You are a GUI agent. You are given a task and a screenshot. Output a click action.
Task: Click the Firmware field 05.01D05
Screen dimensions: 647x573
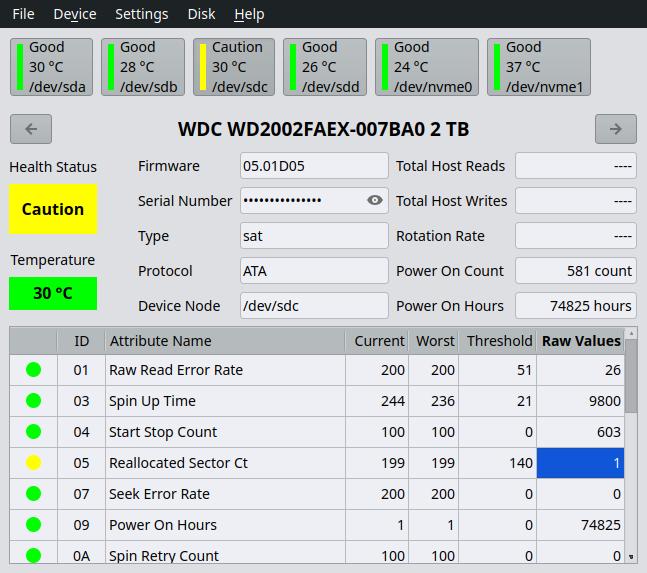click(314, 166)
